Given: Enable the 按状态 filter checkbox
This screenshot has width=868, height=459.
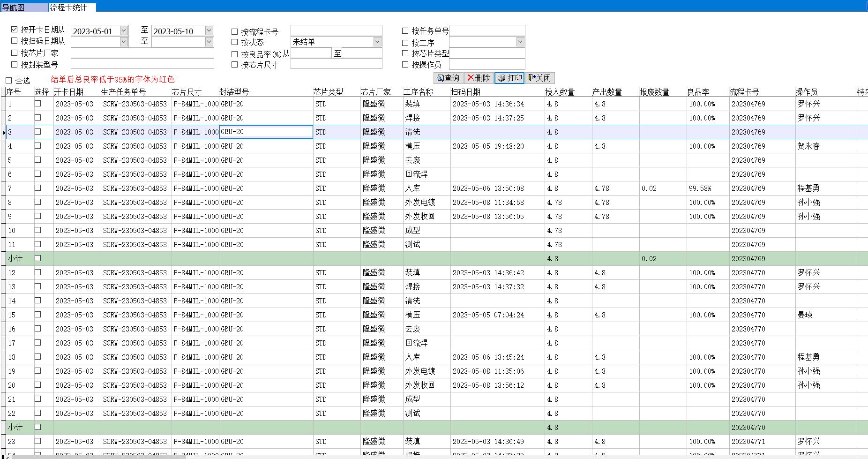Looking at the screenshot, I should pyautogui.click(x=235, y=42).
